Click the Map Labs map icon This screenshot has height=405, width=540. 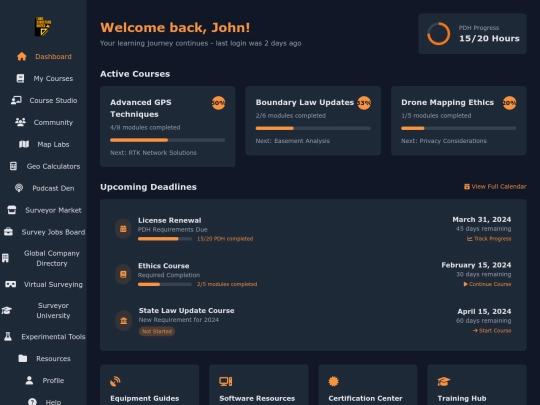(x=24, y=144)
